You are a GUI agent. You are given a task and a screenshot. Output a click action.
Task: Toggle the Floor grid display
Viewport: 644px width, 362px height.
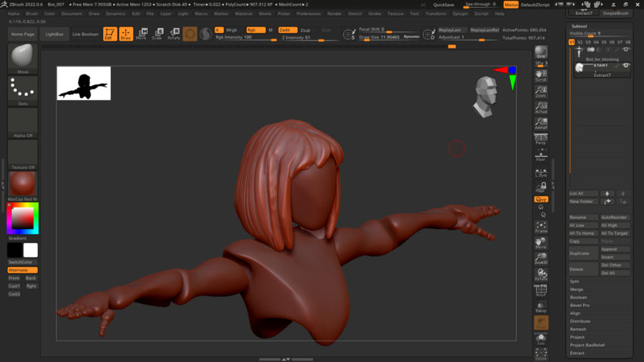pyautogui.click(x=541, y=155)
